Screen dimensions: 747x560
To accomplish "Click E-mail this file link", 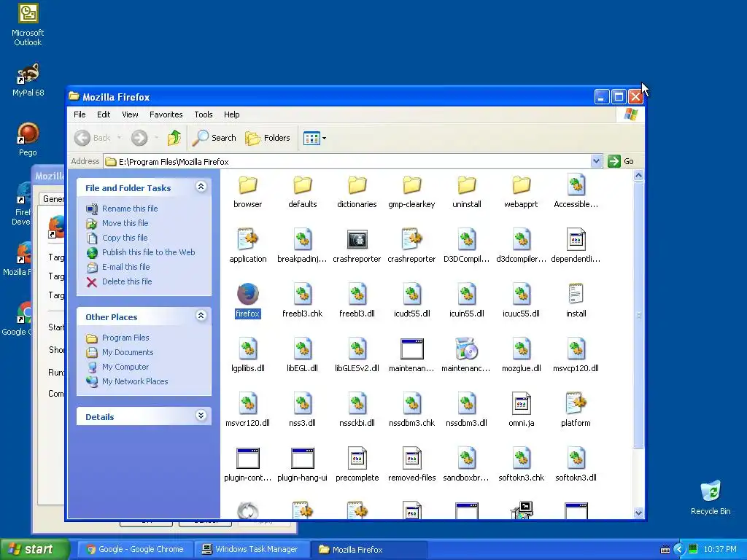I will point(125,267).
